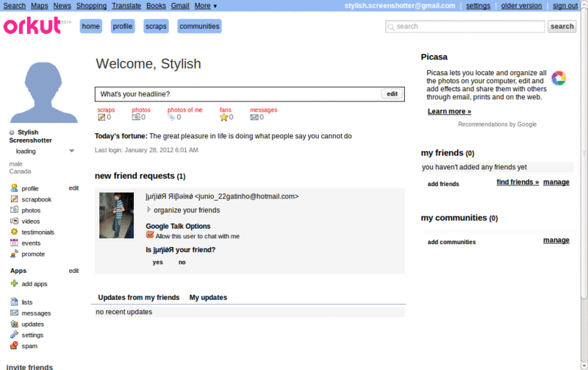Click the search button
The image size is (588, 370).
(x=562, y=26)
